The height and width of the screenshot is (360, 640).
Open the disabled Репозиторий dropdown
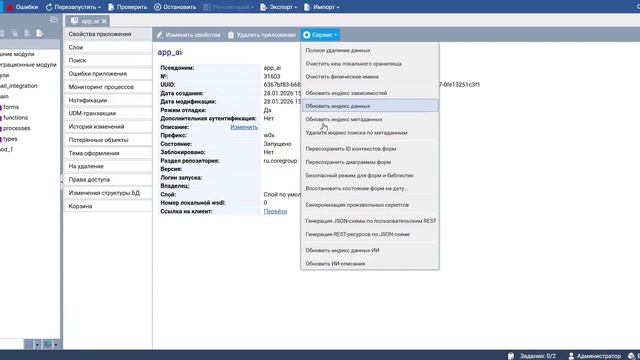point(228,7)
